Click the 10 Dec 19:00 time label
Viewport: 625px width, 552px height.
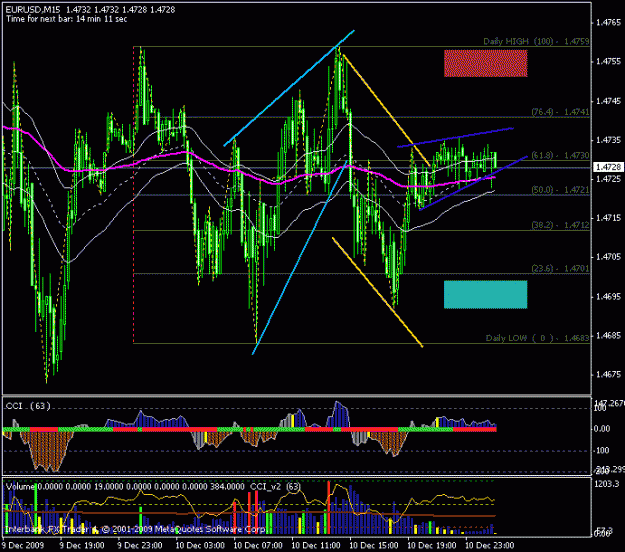[432, 545]
